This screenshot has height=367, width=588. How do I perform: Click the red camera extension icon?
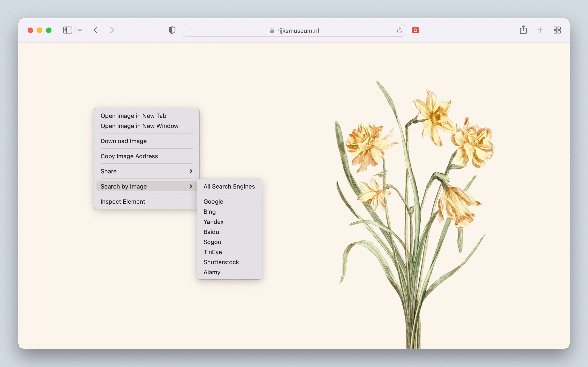[415, 30]
